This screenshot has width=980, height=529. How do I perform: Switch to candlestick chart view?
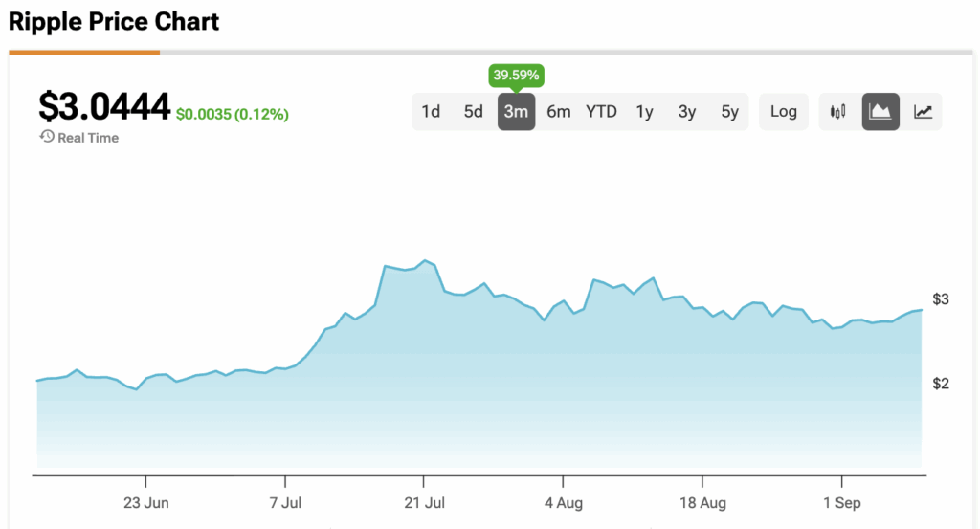(839, 112)
